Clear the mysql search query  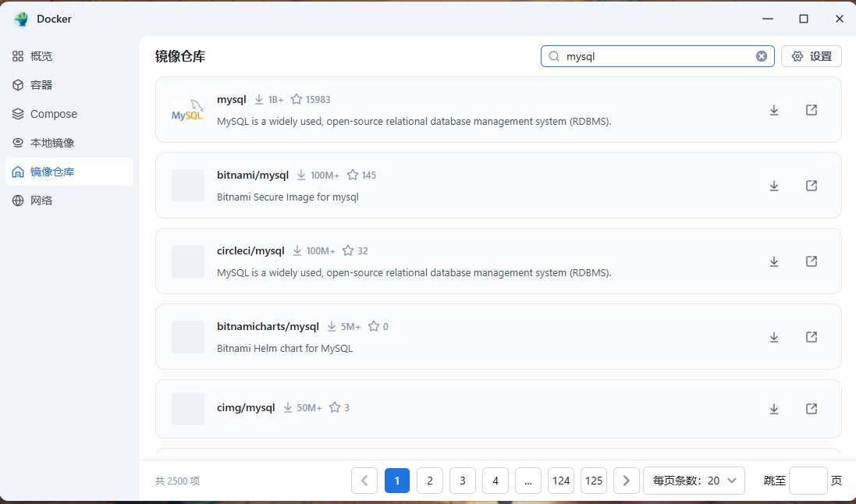[761, 55]
